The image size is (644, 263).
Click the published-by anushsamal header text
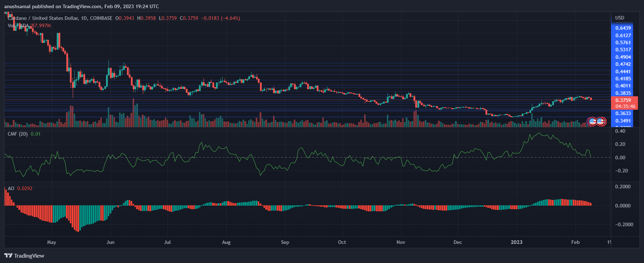tap(82, 6)
